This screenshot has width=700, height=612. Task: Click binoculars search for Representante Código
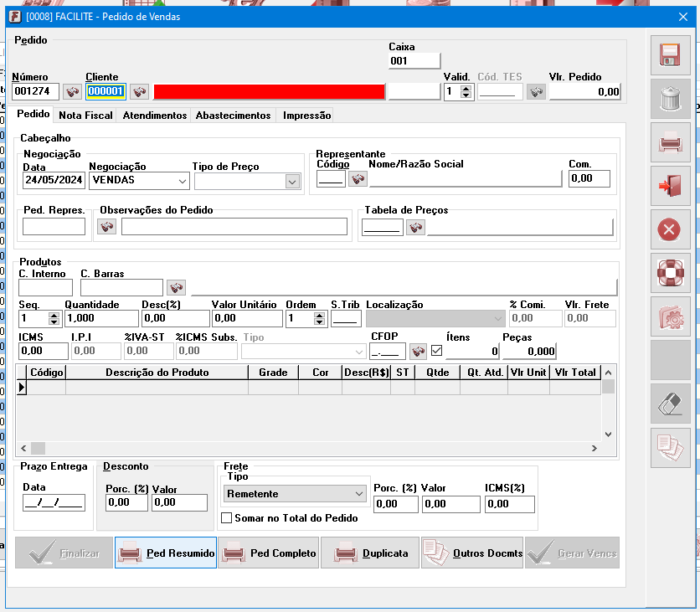(x=358, y=179)
